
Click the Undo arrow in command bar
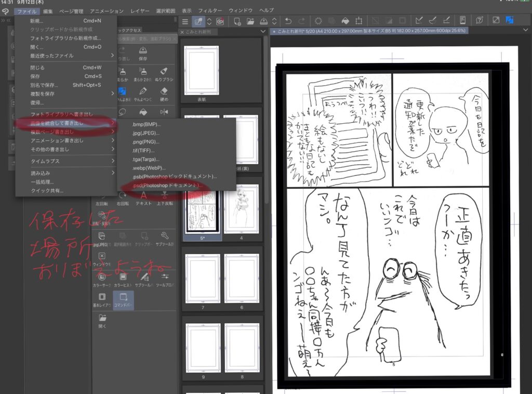(x=289, y=21)
